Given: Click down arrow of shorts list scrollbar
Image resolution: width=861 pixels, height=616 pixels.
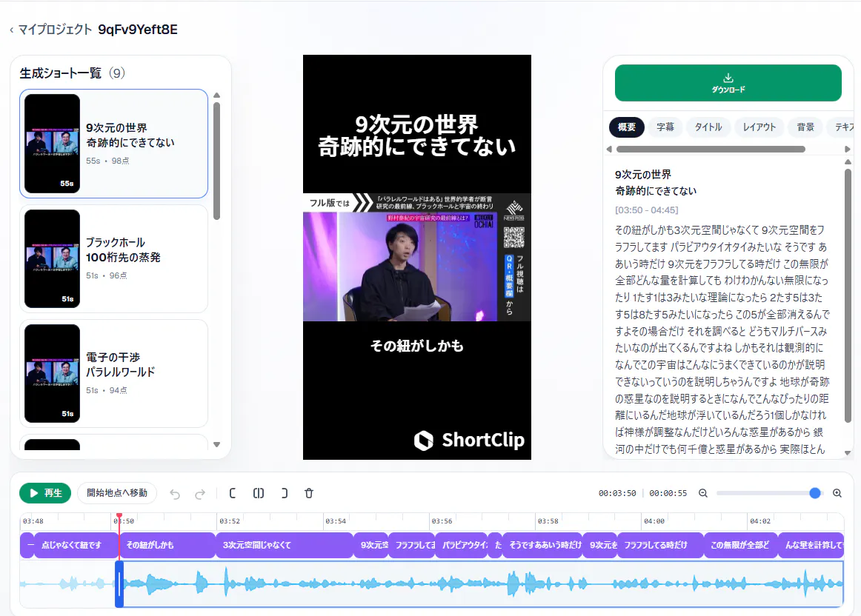Looking at the screenshot, I should pyautogui.click(x=217, y=444).
